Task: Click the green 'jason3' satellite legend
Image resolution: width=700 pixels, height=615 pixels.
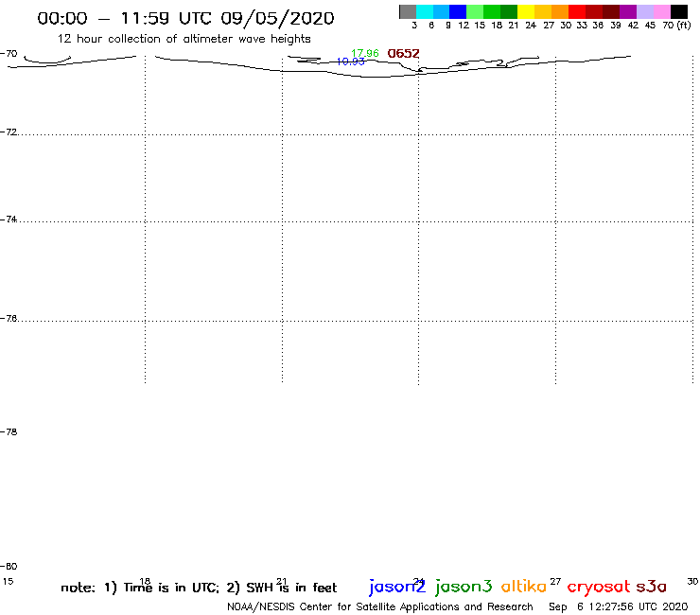Action: pos(464,587)
